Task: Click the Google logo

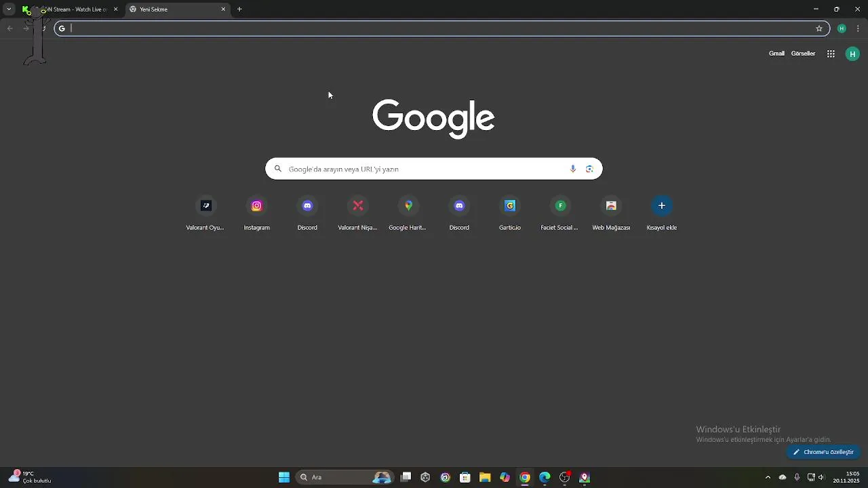Action: [433, 119]
